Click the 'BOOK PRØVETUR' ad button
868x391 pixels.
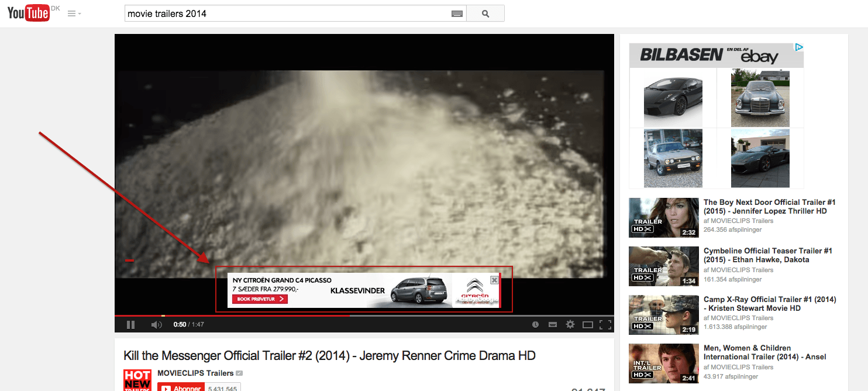tap(260, 299)
